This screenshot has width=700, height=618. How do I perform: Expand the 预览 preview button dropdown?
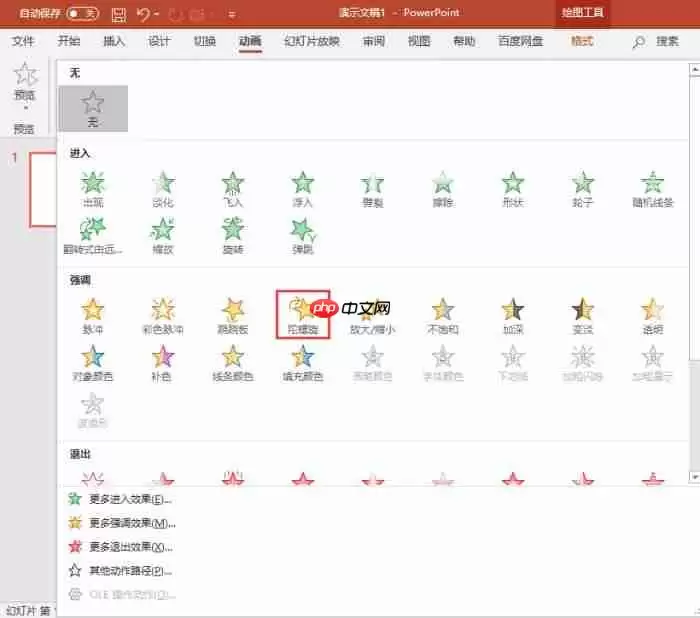click(x=25, y=108)
